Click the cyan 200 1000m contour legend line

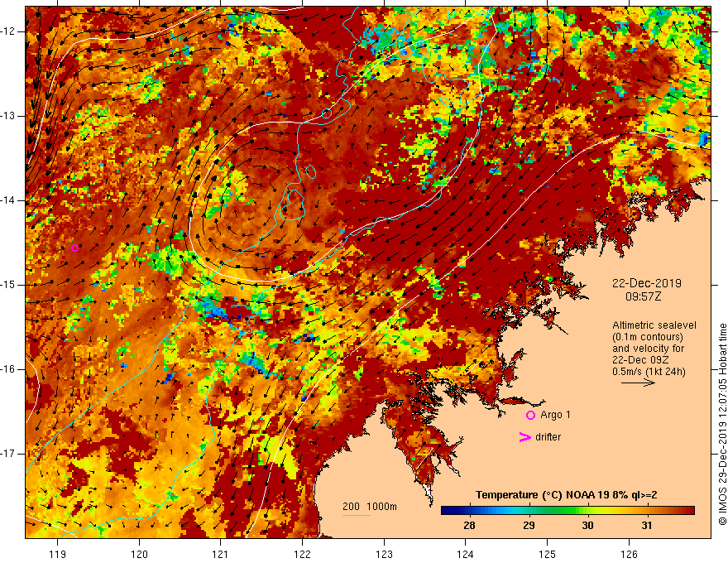click(356, 515)
